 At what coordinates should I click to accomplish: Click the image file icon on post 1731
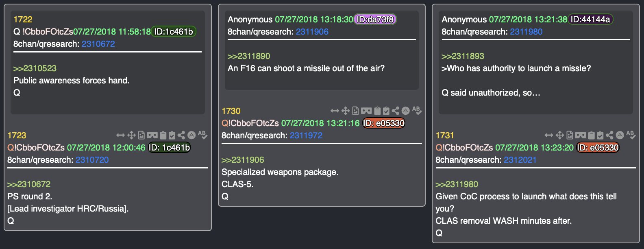tap(570, 135)
